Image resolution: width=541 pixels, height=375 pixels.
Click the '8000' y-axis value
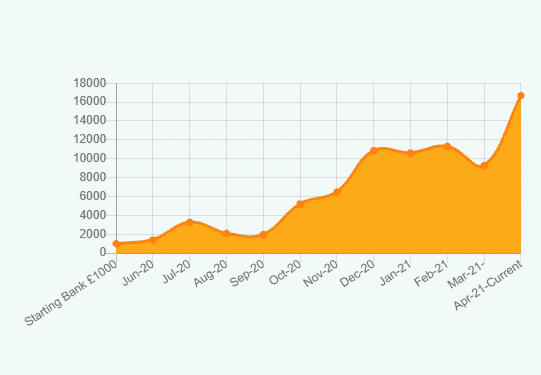point(92,177)
